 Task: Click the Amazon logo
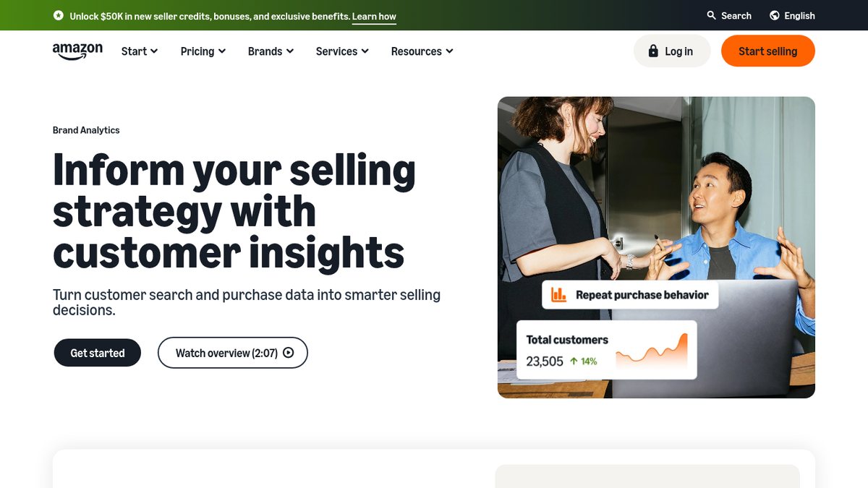click(77, 51)
